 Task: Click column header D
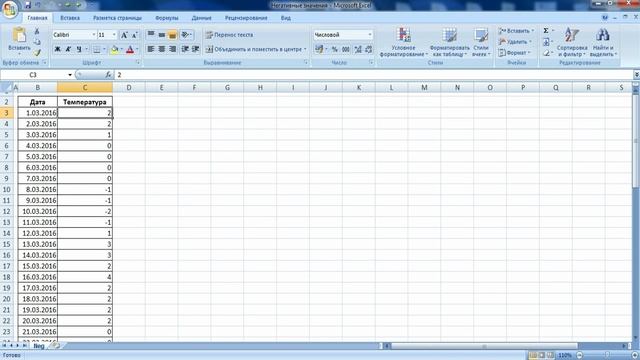coord(129,87)
